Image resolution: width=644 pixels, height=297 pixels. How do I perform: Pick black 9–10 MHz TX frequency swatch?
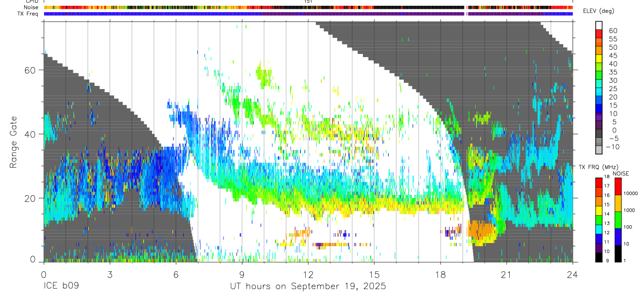click(x=598, y=257)
